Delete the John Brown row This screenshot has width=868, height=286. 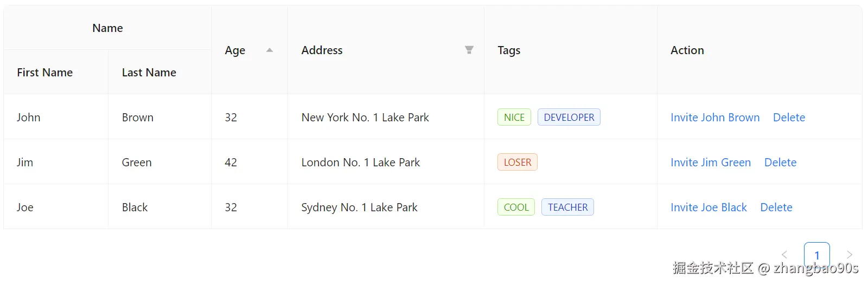789,118
